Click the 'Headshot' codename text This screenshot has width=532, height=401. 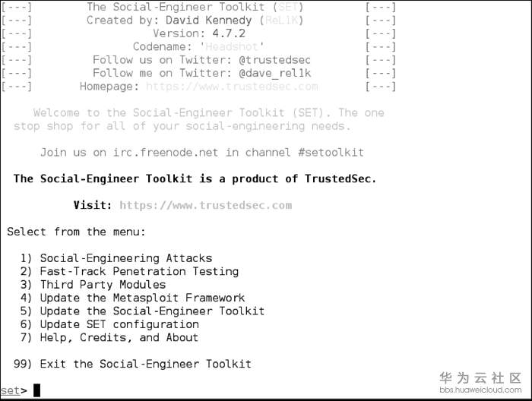pos(229,46)
